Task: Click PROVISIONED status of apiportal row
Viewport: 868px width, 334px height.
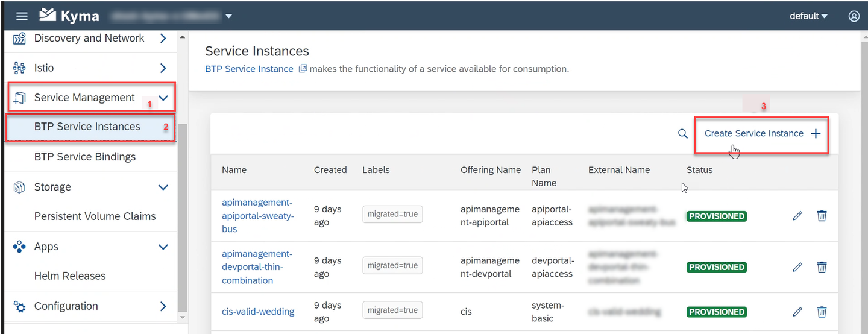Action: click(717, 216)
